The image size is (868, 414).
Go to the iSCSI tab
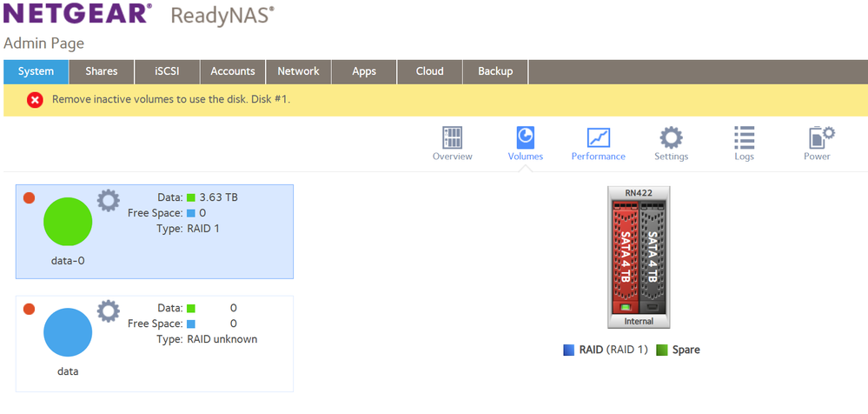coord(168,71)
